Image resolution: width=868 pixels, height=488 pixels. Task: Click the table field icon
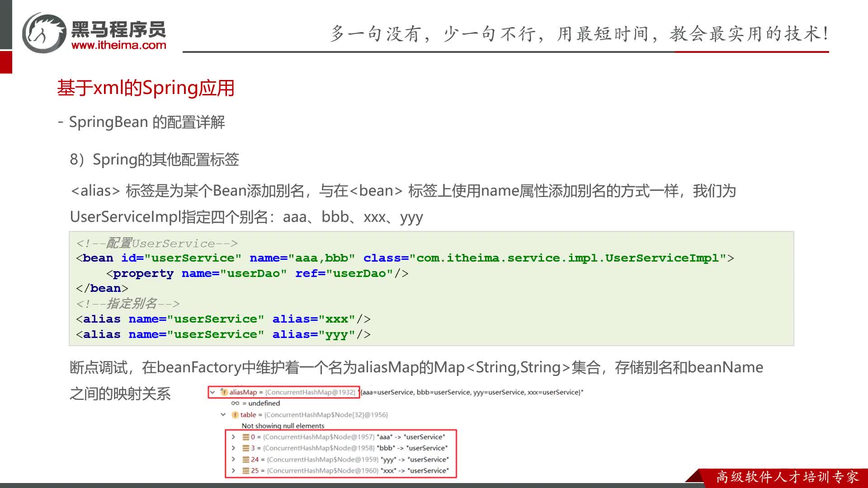pyautogui.click(x=235, y=415)
